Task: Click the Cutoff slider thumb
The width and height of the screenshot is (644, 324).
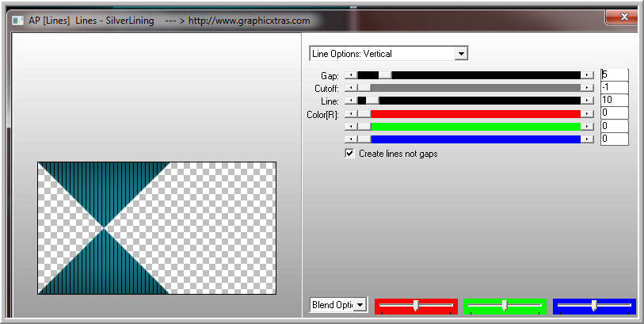Action: click(364, 88)
